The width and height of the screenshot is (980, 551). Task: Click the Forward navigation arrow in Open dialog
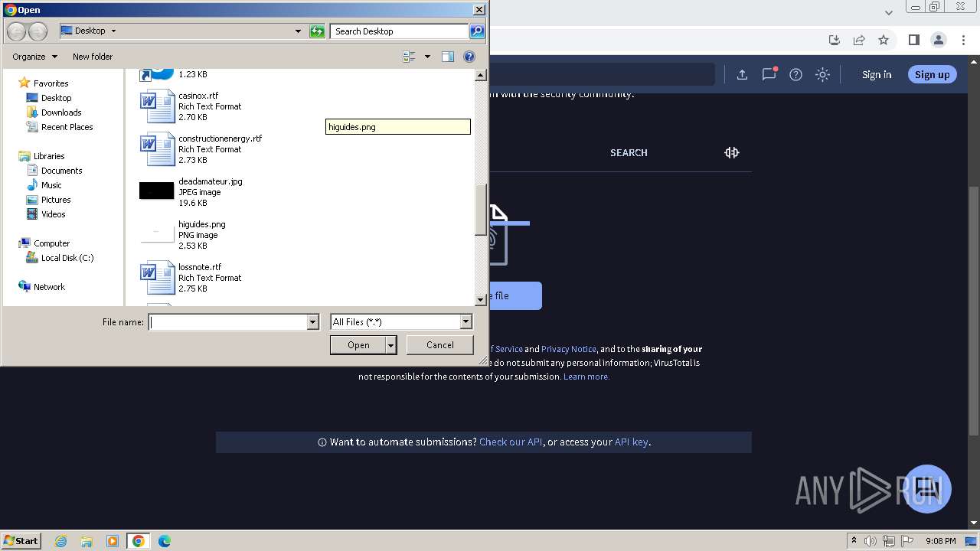coord(38,31)
